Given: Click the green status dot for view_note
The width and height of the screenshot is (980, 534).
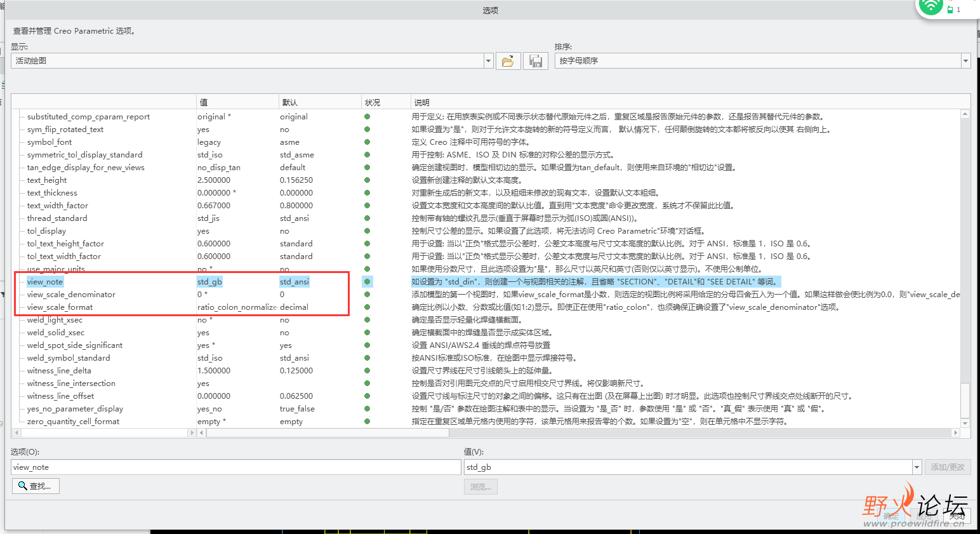Looking at the screenshot, I should tap(367, 281).
